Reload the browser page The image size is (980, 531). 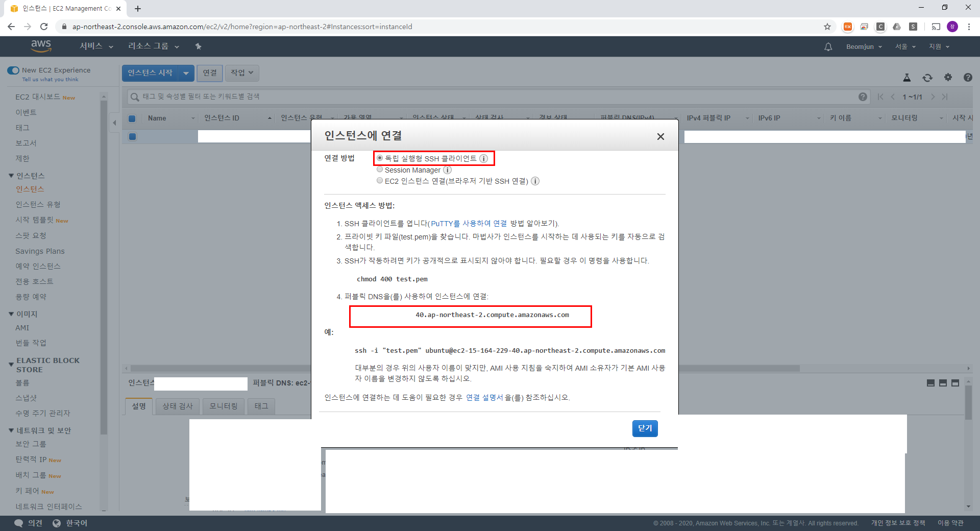click(44, 27)
